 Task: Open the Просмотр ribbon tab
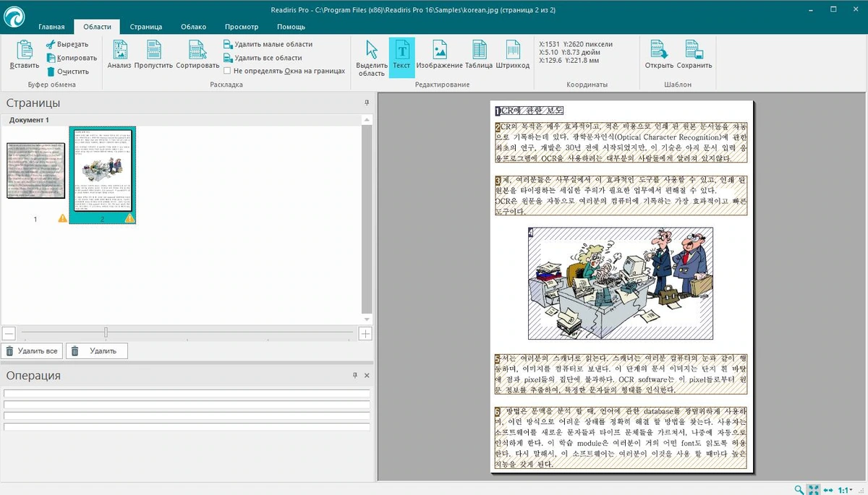242,27
